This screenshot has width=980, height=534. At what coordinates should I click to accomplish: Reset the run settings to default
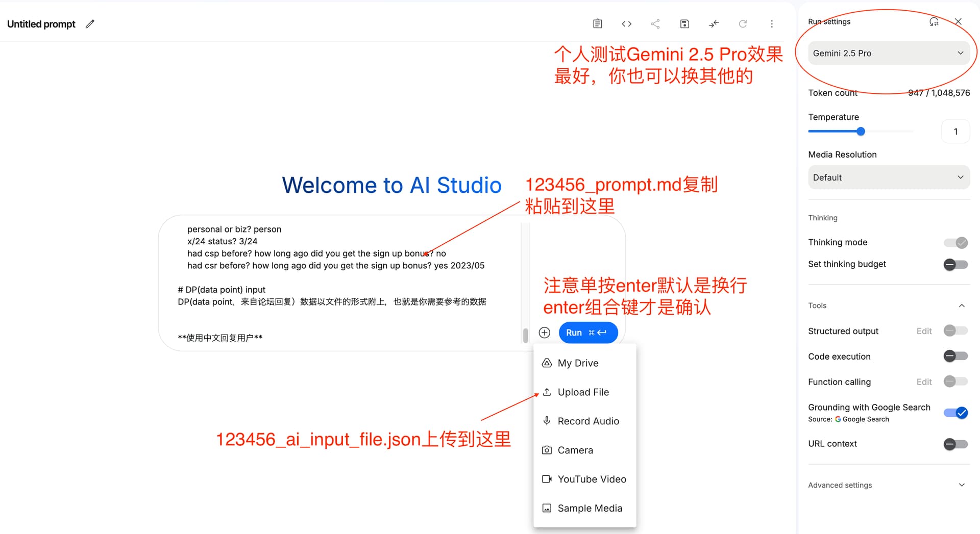[934, 22]
